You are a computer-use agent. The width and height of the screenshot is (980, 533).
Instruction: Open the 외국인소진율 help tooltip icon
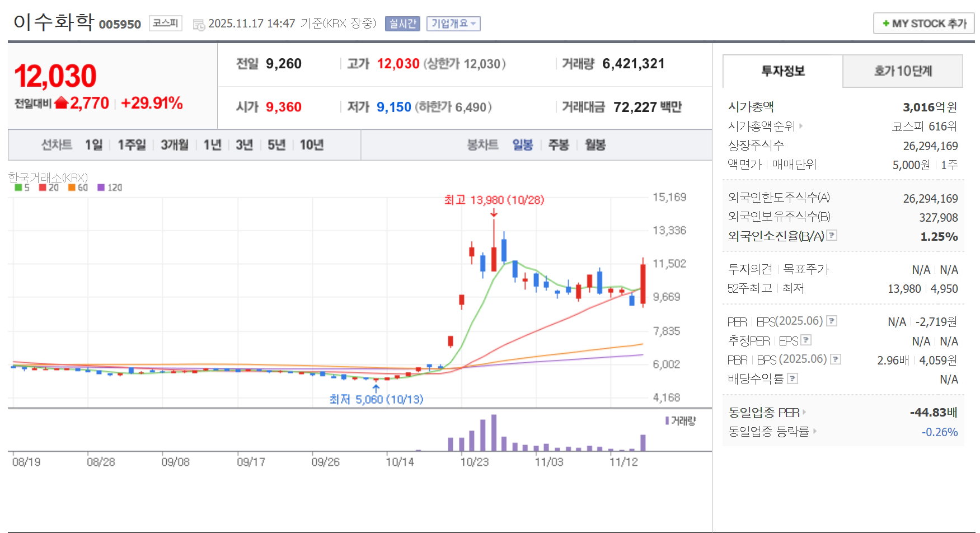pyautogui.click(x=832, y=236)
